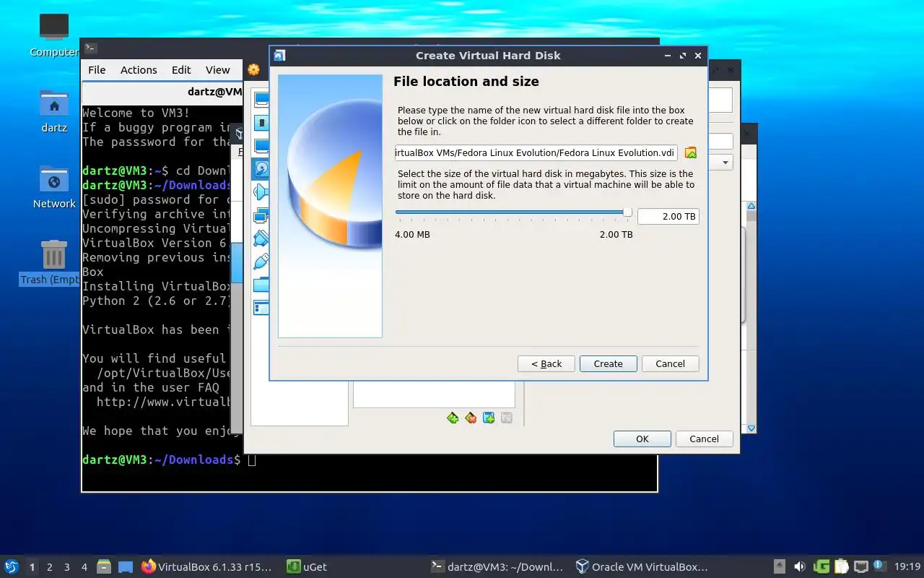Click the settings scrollbar up arrow
The width and height of the screenshot is (924, 578).
coord(751,207)
